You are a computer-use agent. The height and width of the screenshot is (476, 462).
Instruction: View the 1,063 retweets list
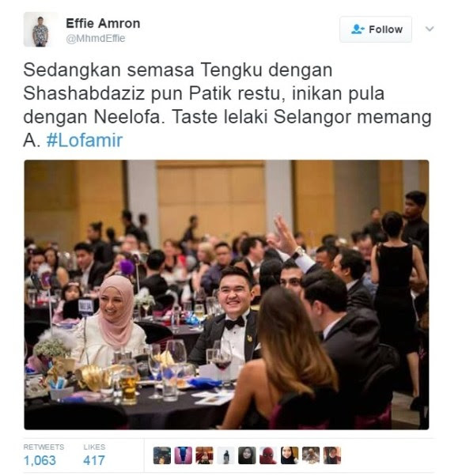pos(40,460)
